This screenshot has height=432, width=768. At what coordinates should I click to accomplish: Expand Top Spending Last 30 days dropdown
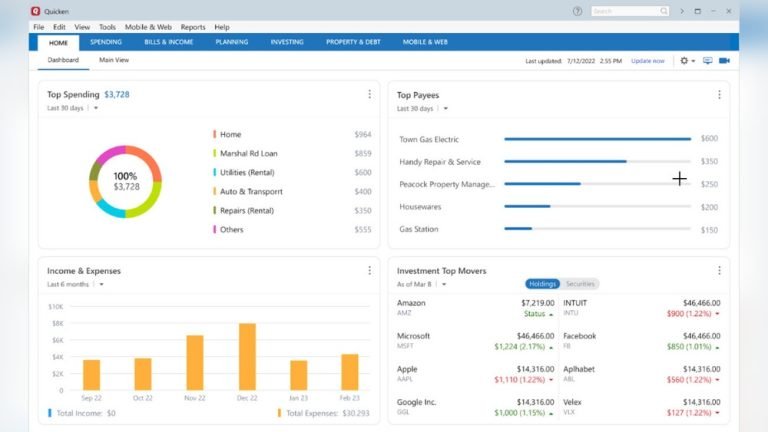click(x=96, y=108)
